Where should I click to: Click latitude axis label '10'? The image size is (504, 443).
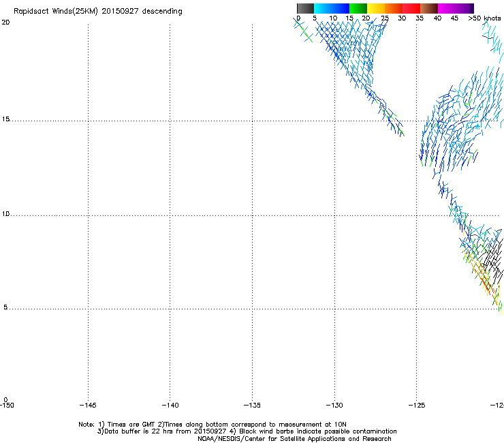(x=5, y=214)
